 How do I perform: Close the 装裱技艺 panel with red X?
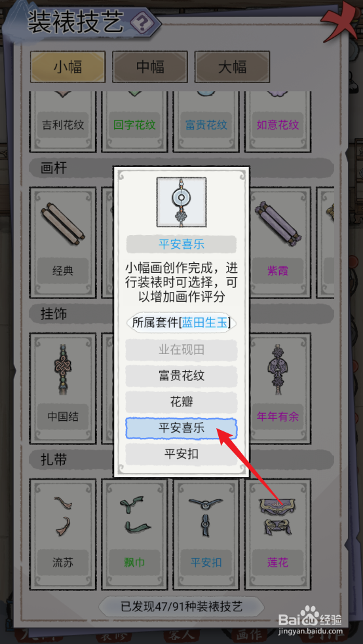pyautogui.click(x=339, y=23)
